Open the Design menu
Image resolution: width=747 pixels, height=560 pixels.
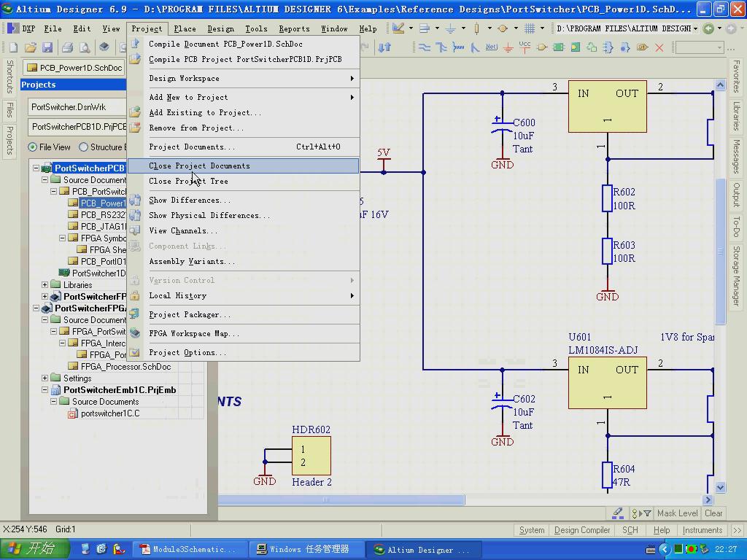[220, 28]
